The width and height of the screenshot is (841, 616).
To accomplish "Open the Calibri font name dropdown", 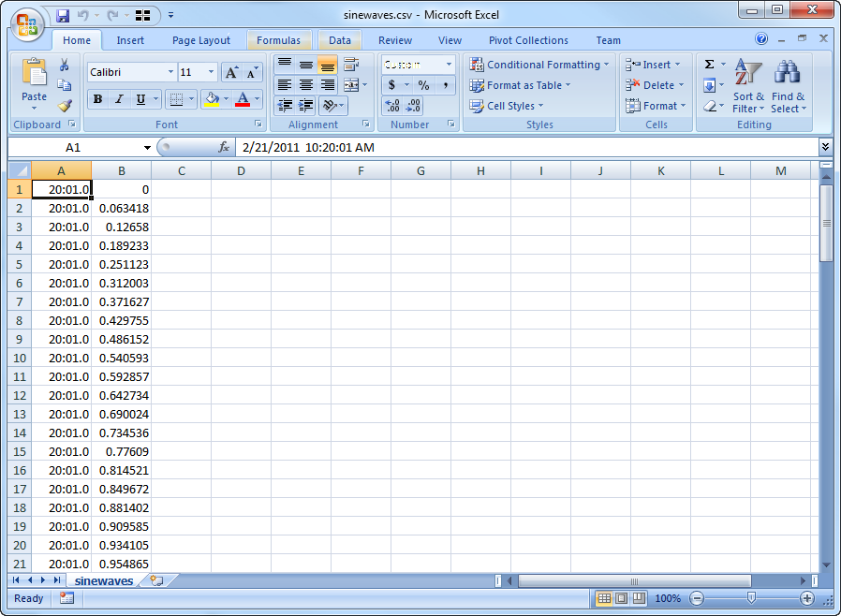I will [170, 72].
